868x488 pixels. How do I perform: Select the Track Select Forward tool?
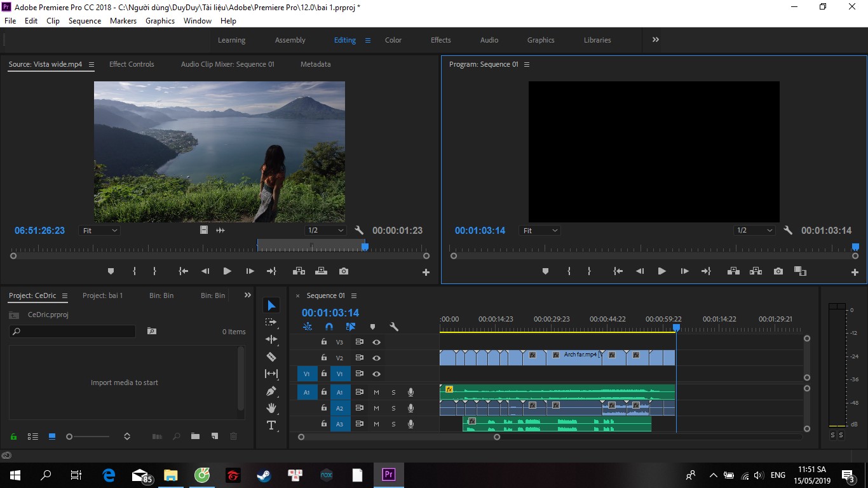click(x=271, y=322)
